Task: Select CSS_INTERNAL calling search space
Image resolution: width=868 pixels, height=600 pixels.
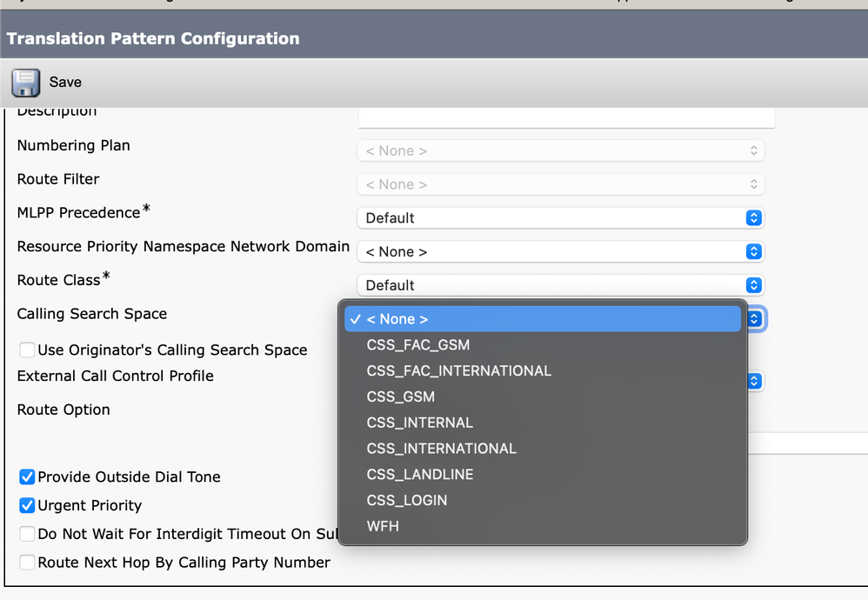Action: point(543,423)
